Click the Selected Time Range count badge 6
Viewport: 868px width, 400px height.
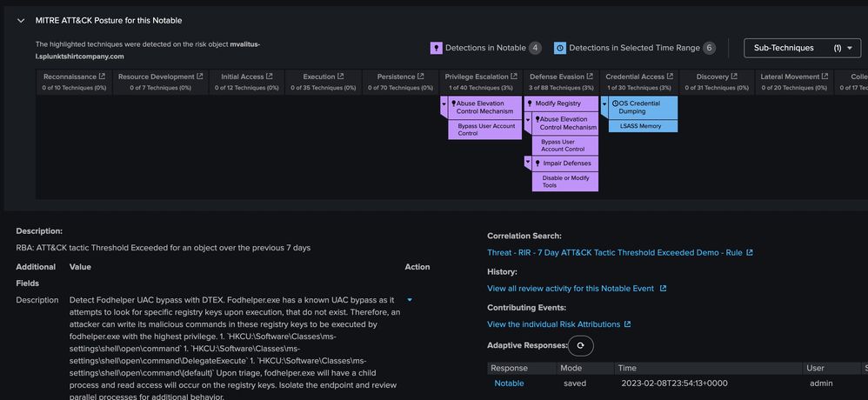(709, 48)
